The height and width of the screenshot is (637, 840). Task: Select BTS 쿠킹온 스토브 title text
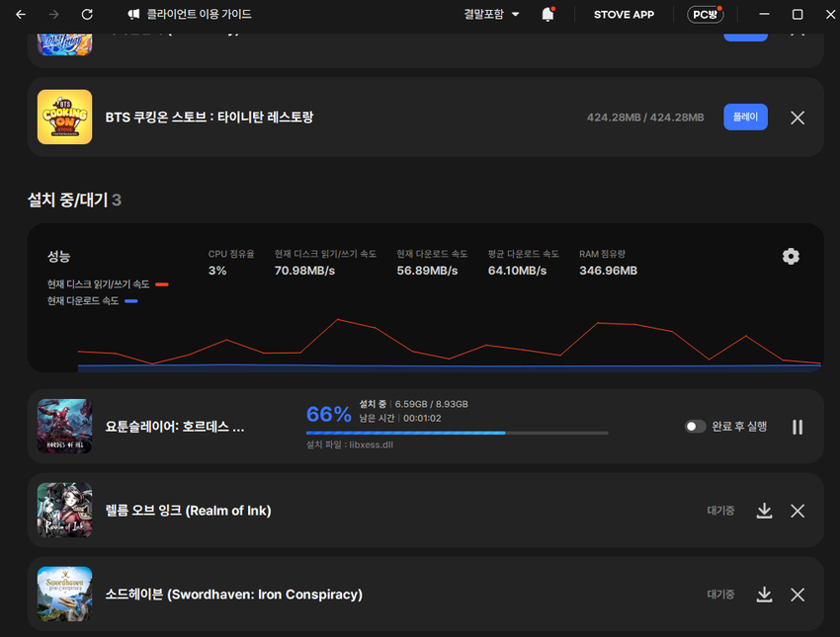(x=209, y=118)
